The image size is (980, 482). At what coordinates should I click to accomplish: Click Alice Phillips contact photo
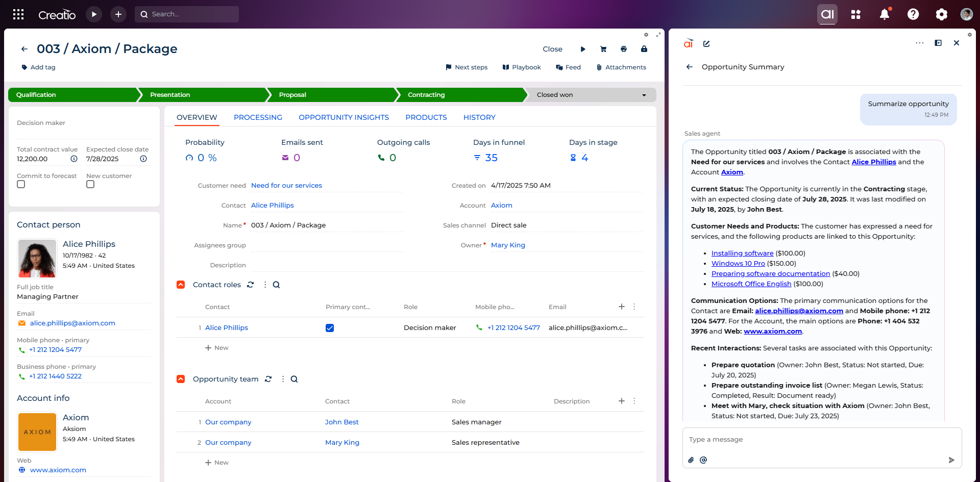pos(37,259)
